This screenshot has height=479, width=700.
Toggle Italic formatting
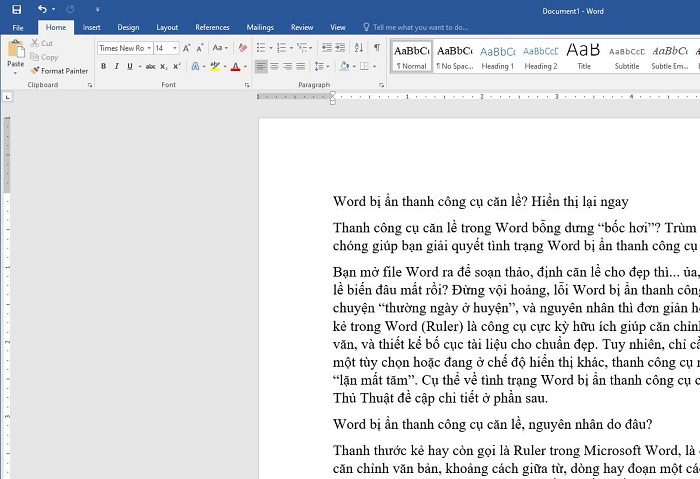tap(116, 67)
